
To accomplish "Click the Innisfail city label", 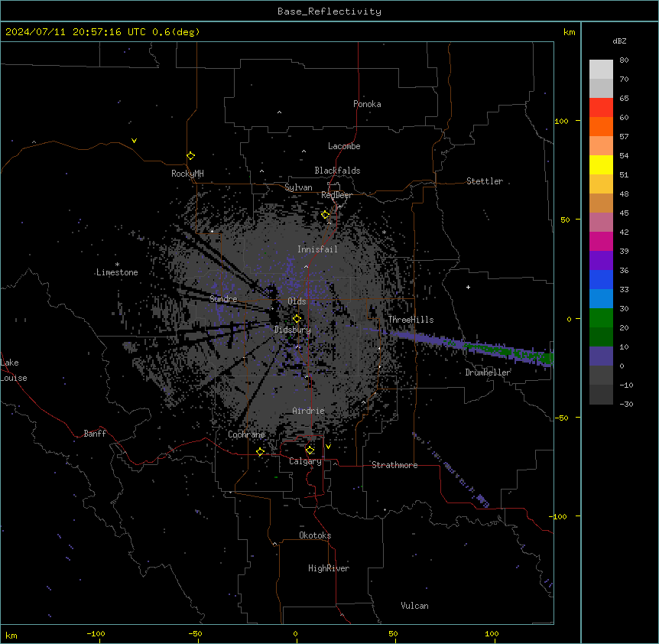I will pos(317,249).
